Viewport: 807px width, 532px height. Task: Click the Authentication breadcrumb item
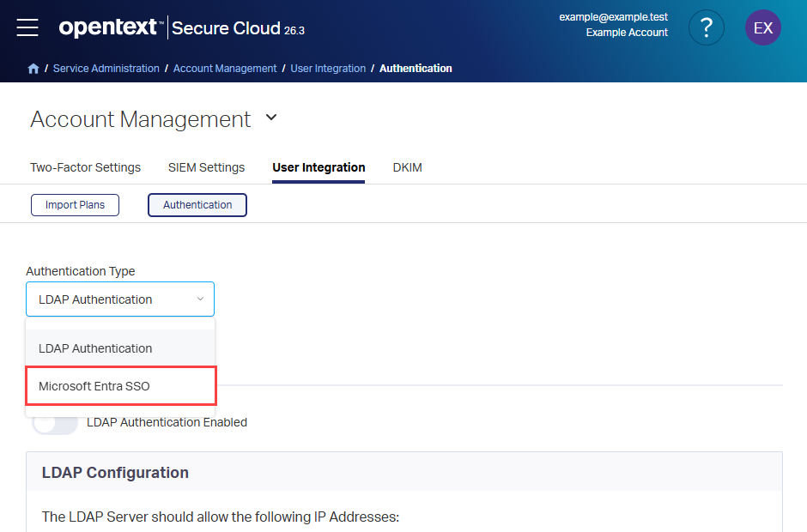tap(416, 69)
